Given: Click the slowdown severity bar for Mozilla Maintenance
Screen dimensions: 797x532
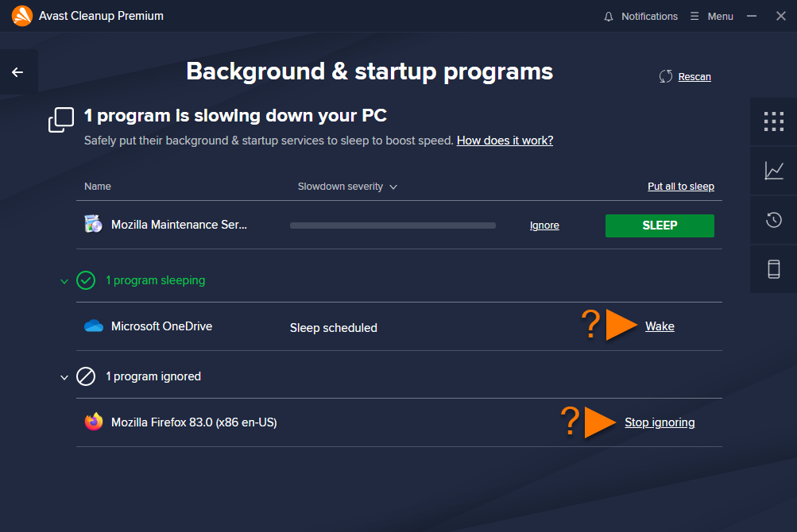Looking at the screenshot, I should click(393, 226).
